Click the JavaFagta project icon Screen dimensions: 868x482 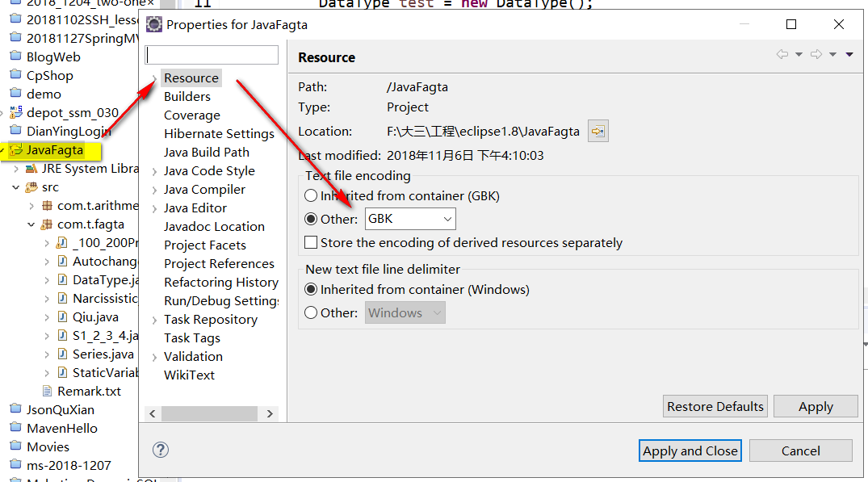[x=17, y=150]
